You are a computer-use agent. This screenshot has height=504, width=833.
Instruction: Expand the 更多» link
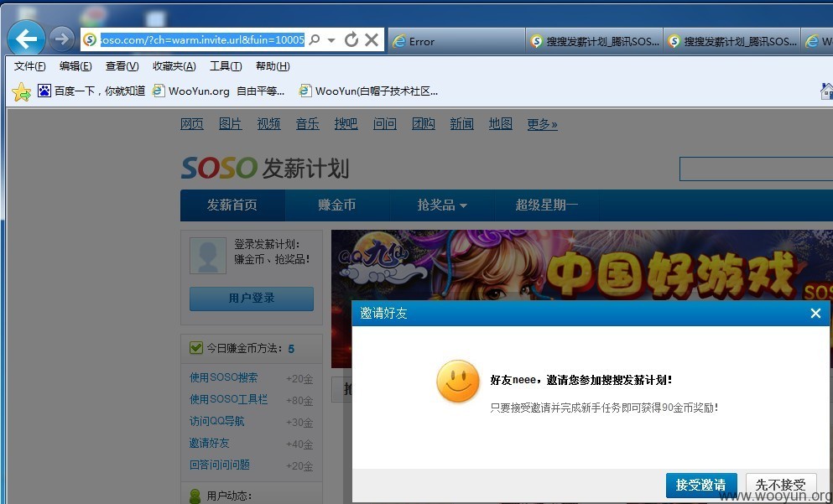(543, 124)
